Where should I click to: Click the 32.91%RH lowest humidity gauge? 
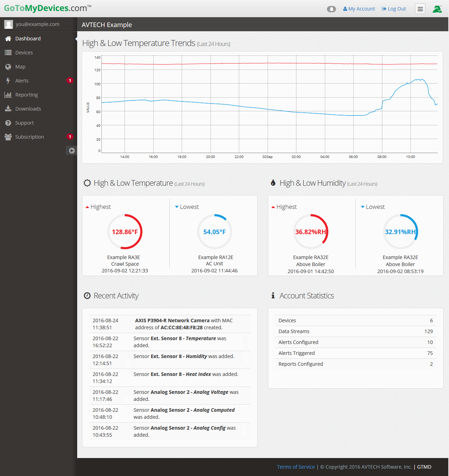(400, 232)
